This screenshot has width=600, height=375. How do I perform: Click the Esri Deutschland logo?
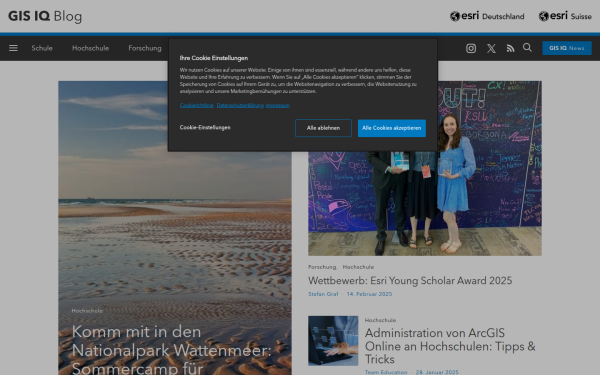tap(487, 16)
